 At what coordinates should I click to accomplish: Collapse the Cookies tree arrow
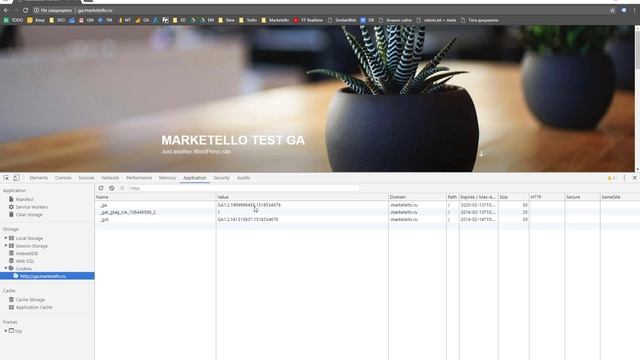click(6, 268)
